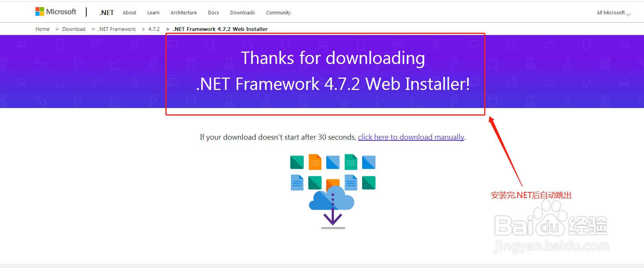644x268 pixels.
Task: Open the .NET home link
Action: (x=107, y=13)
